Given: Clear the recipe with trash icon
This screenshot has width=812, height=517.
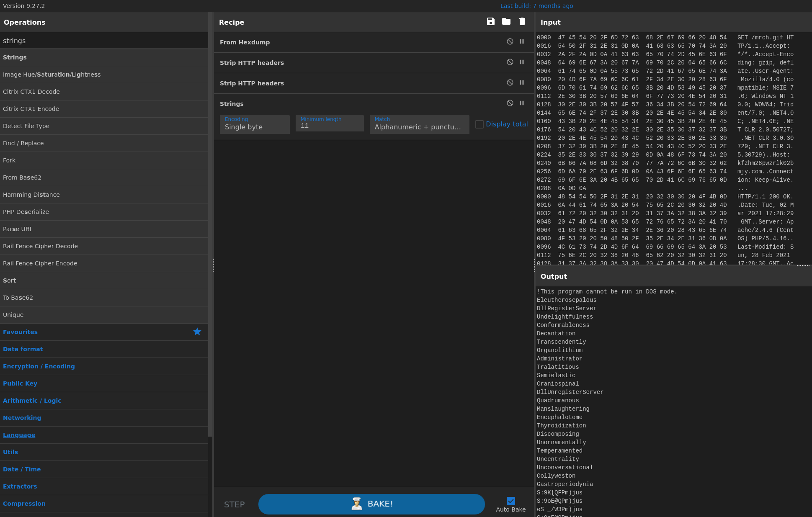Looking at the screenshot, I should tap(522, 21).
